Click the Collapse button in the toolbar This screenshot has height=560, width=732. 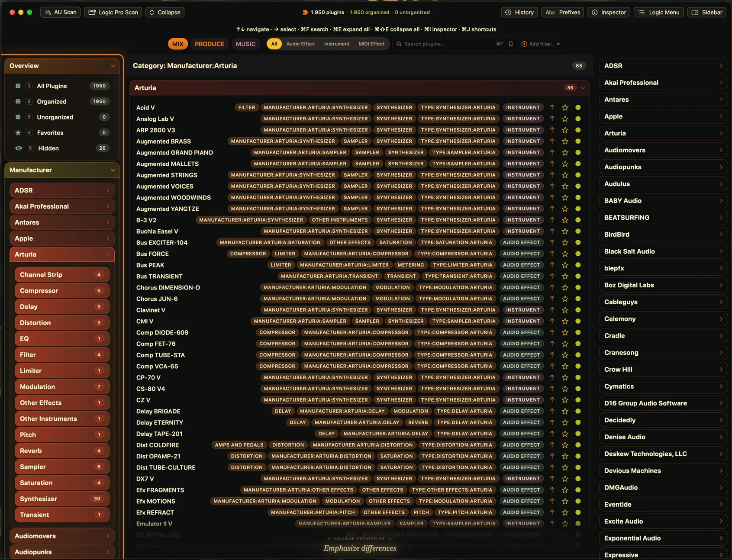click(x=165, y=13)
